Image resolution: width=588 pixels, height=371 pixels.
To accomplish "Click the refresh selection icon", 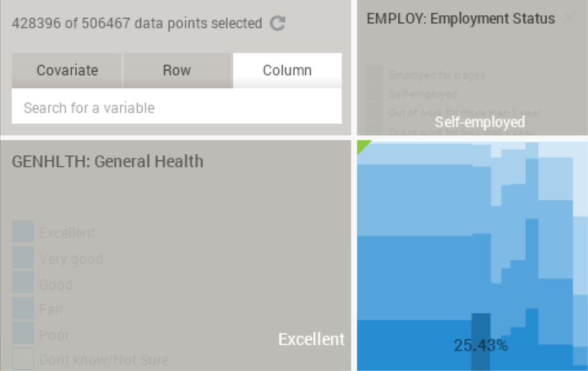I will pos(278,23).
